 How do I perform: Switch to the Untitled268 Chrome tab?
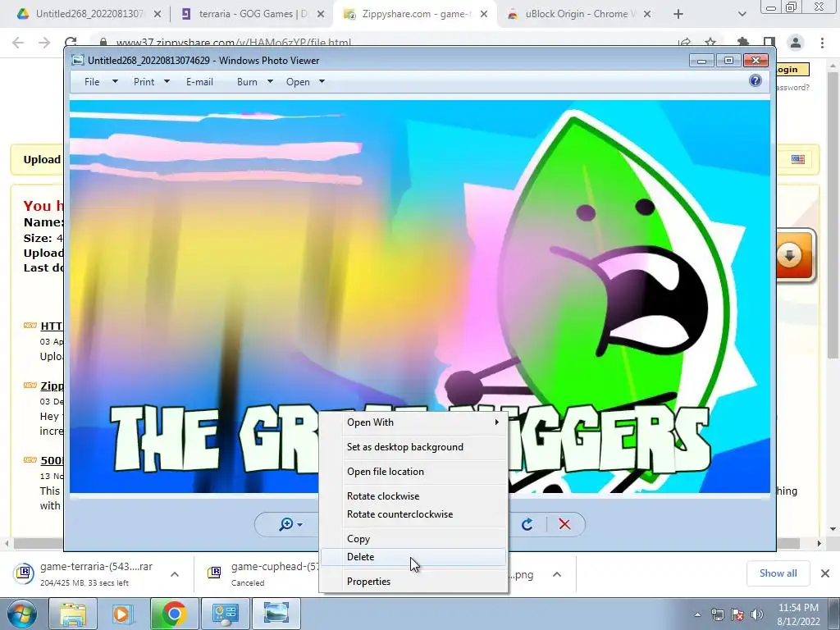89,14
